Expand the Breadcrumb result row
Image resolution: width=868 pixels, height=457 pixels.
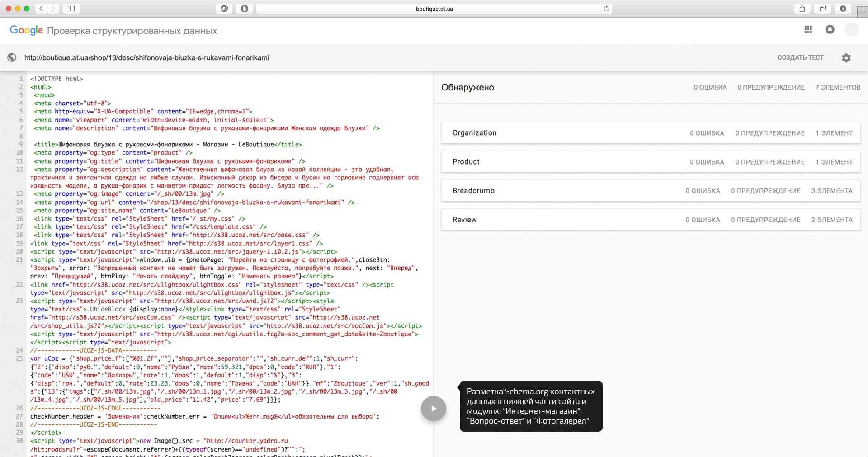[x=651, y=191]
